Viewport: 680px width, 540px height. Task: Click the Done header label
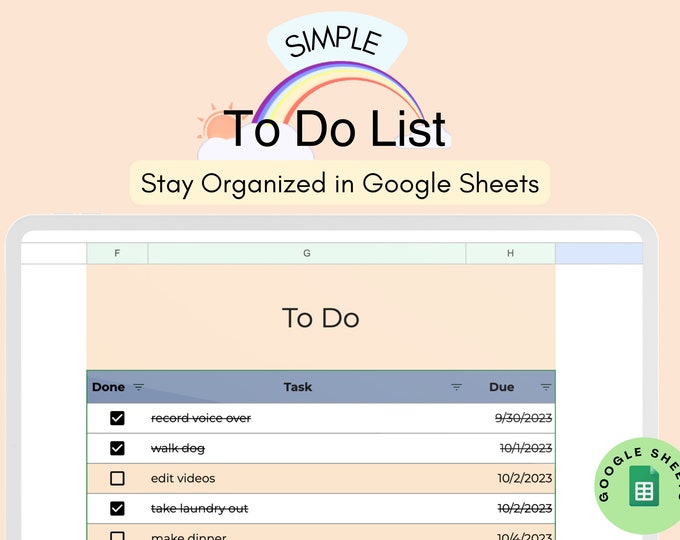(x=108, y=387)
